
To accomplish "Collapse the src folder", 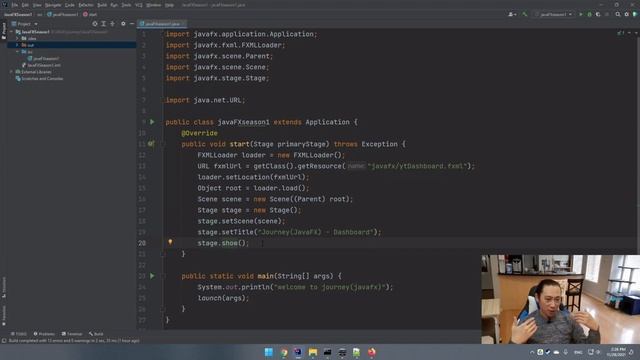I will pyautogui.click(x=17, y=52).
